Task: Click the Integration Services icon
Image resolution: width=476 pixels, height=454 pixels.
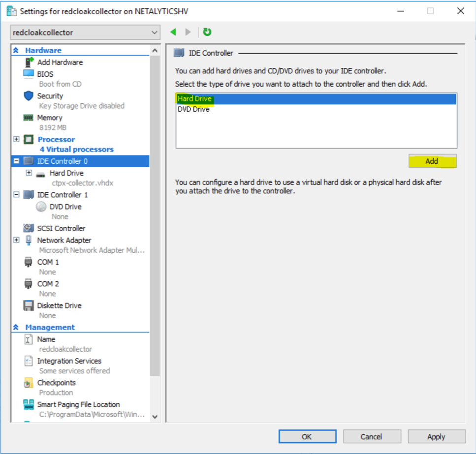Action: (29, 361)
